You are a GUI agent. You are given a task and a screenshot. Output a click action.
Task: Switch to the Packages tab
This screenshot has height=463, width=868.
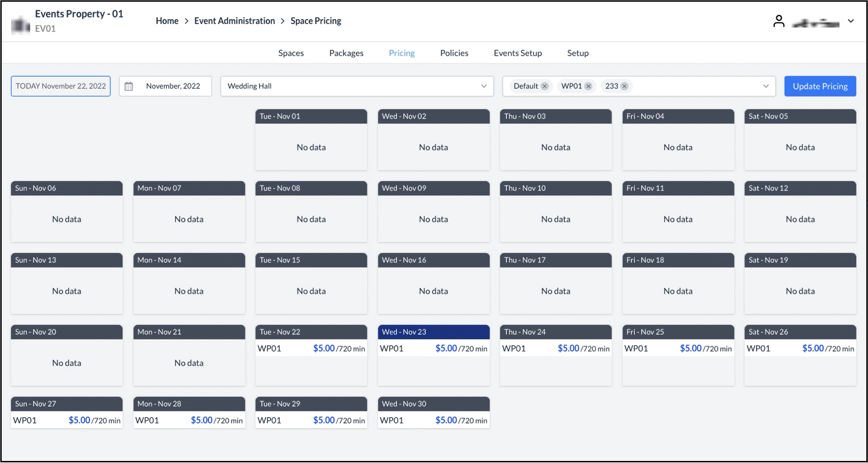[346, 53]
